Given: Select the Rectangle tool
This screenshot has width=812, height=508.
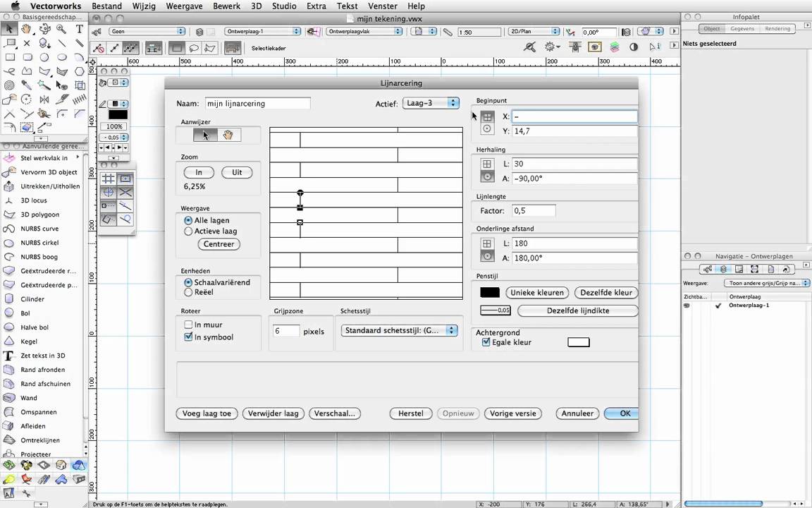Looking at the screenshot, I should pyautogui.click(x=10, y=57).
